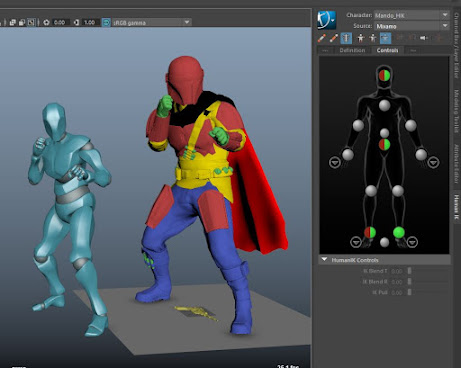461x368 pixels.
Task: Select the small spine effector above hips
Action: (x=384, y=133)
